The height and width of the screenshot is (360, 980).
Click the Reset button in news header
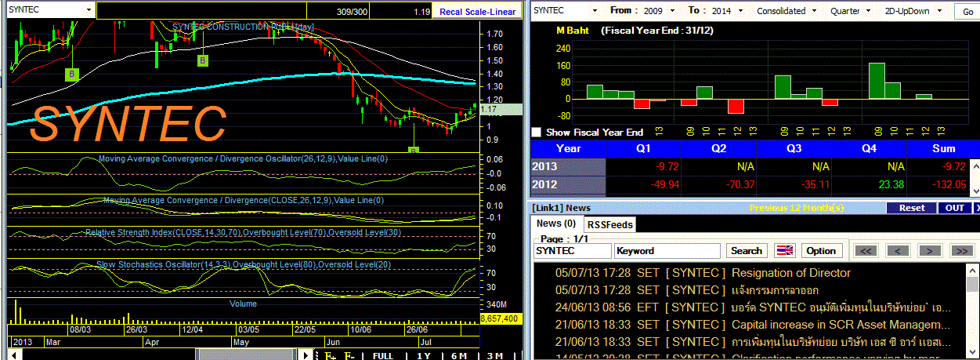(911, 208)
